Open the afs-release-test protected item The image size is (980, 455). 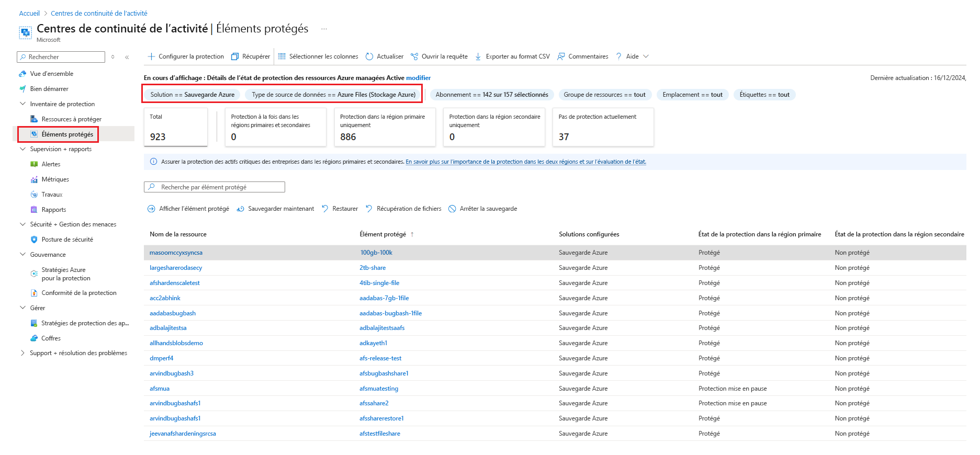click(380, 358)
